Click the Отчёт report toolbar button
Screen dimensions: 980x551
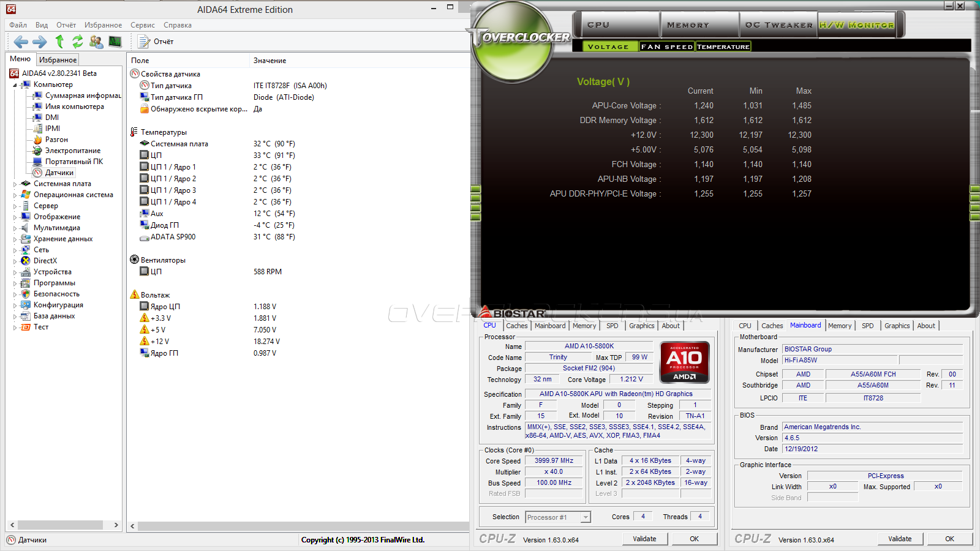157,42
